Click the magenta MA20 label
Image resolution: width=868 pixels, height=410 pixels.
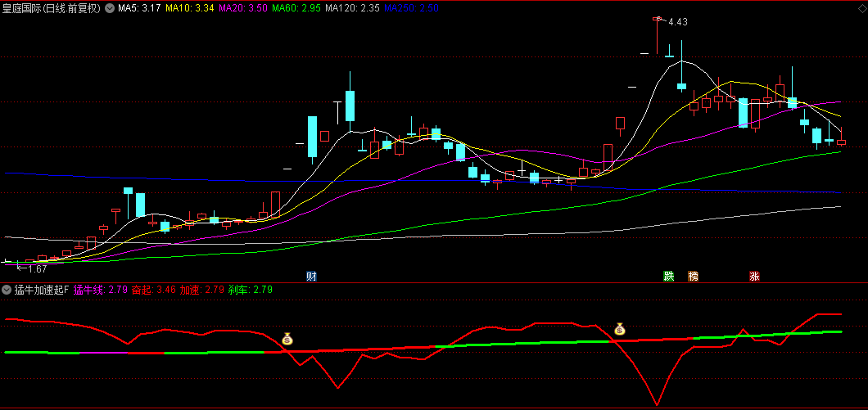click(x=242, y=9)
